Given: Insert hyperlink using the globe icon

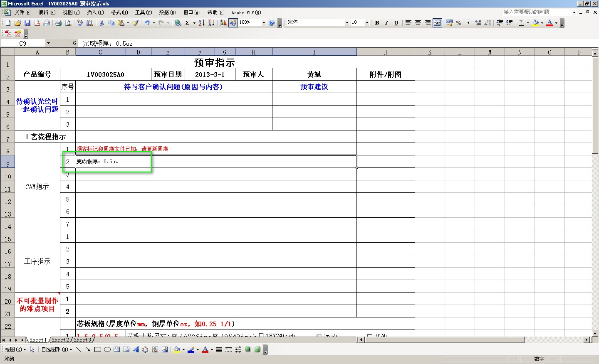Looking at the screenshot, I should 178,23.
